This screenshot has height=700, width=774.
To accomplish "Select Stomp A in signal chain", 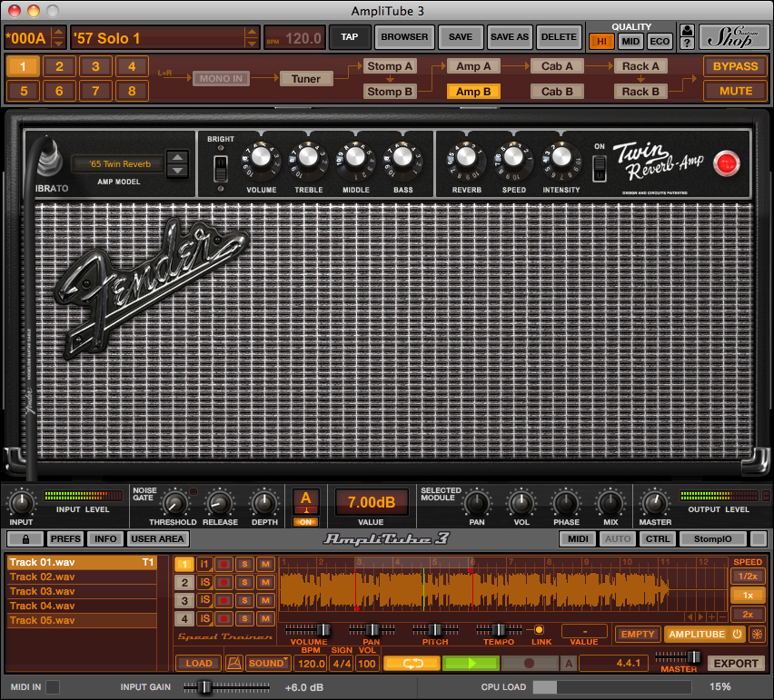I will tap(390, 66).
